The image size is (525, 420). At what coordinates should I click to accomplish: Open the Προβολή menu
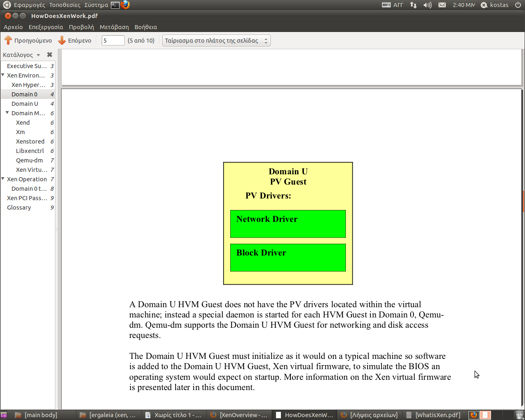tap(81, 27)
